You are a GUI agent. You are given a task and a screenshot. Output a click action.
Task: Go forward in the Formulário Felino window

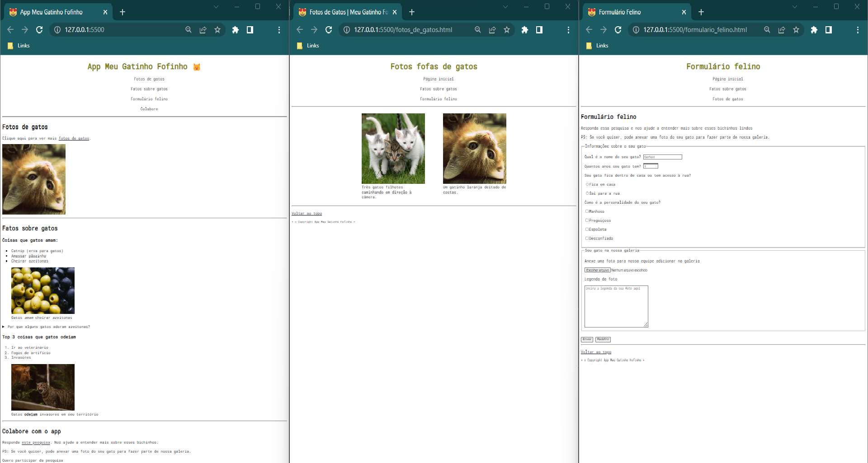604,30
